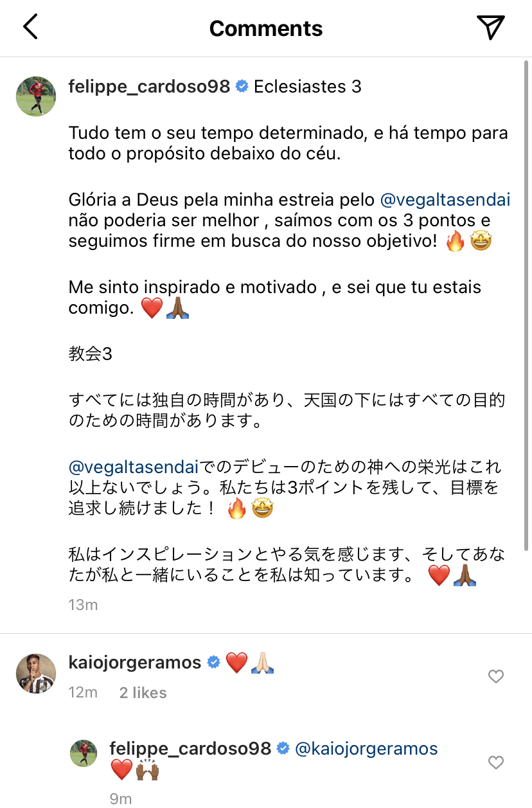The width and height of the screenshot is (532, 808).
Task: Open felippe_cardoso98 username in post caption
Action: tap(149, 86)
